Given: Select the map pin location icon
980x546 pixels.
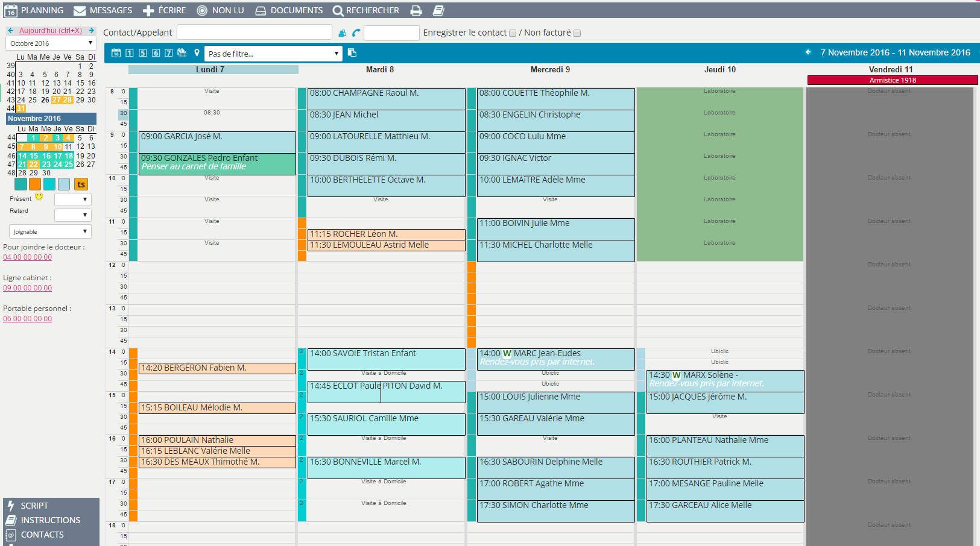Looking at the screenshot, I should coord(197,53).
